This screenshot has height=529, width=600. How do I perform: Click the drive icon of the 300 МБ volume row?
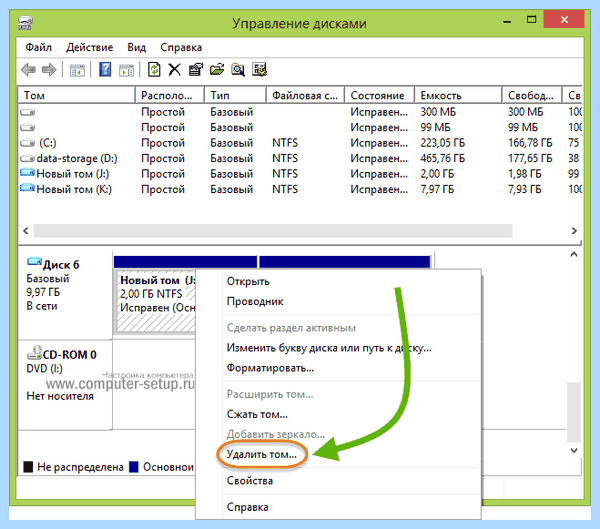point(27,112)
